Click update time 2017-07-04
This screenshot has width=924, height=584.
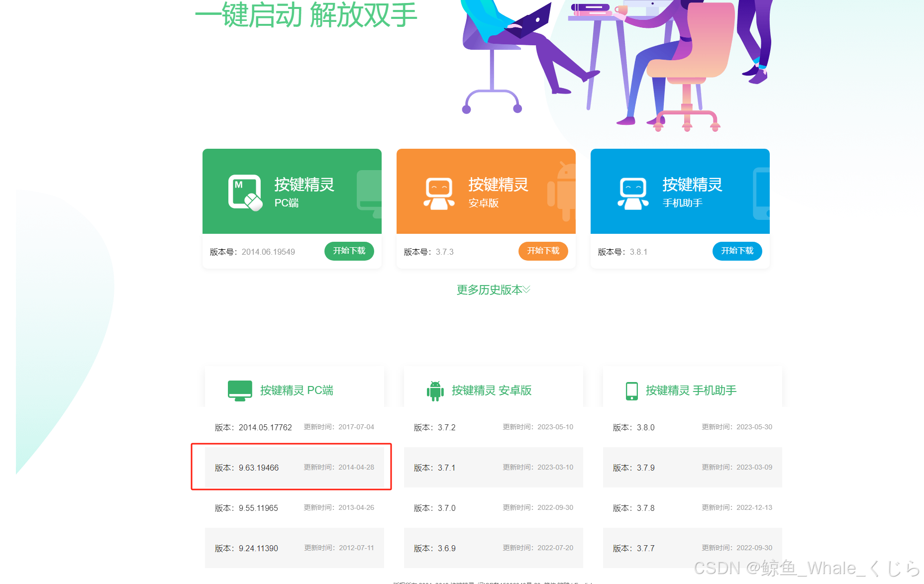click(x=339, y=427)
